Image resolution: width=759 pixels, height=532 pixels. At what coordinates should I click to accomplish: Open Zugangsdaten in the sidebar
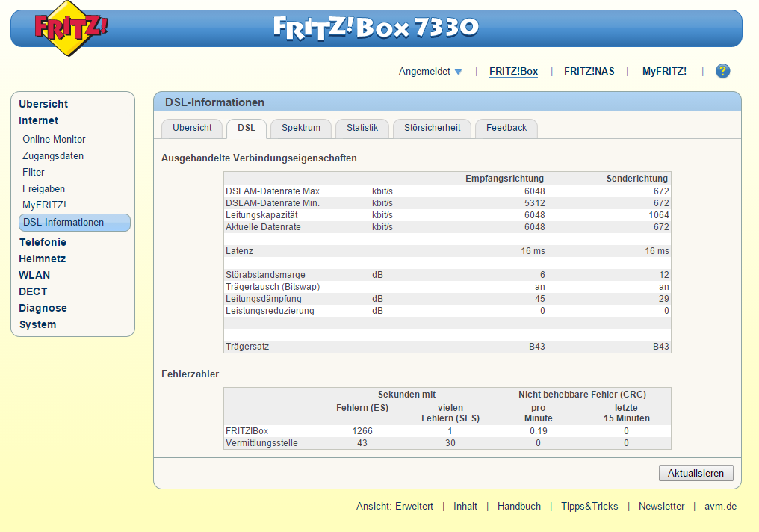pos(53,156)
